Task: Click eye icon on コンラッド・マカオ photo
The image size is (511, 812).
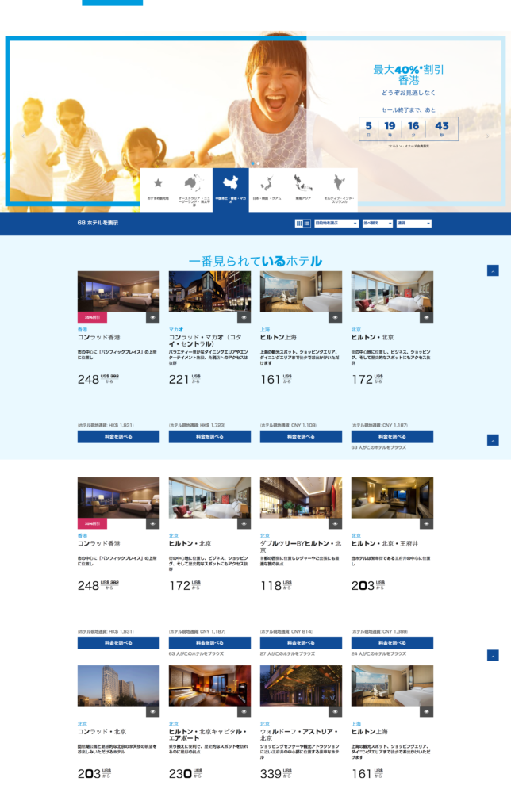Action: click(x=244, y=317)
